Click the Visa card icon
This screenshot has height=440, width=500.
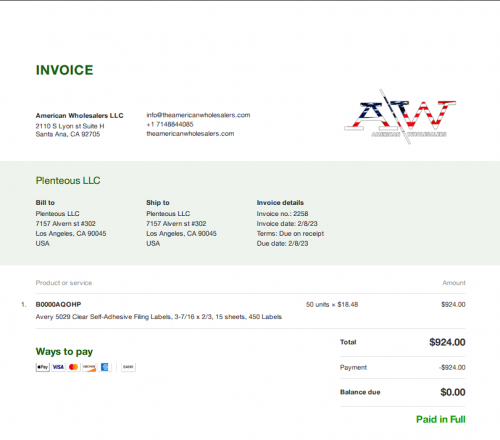click(x=58, y=367)
